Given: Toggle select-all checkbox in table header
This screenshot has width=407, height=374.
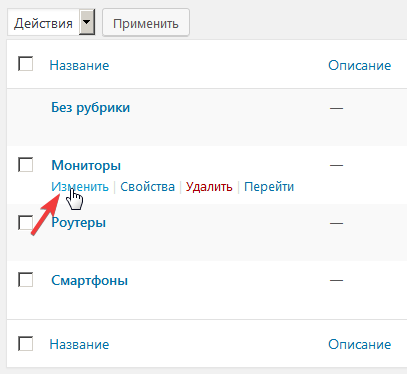Looking at the screenshot, I should pyautogui.click(x=26, y=64).
